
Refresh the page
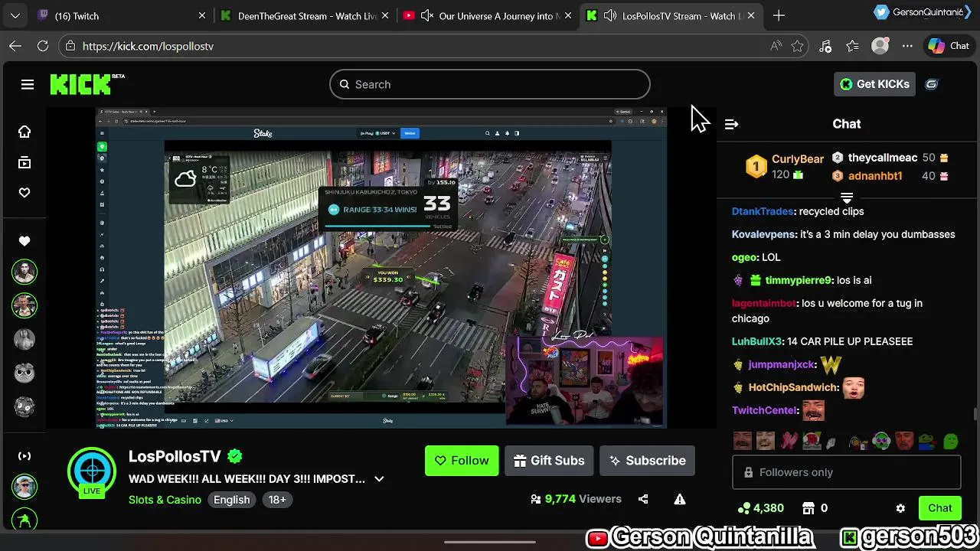tap(43, 46)
